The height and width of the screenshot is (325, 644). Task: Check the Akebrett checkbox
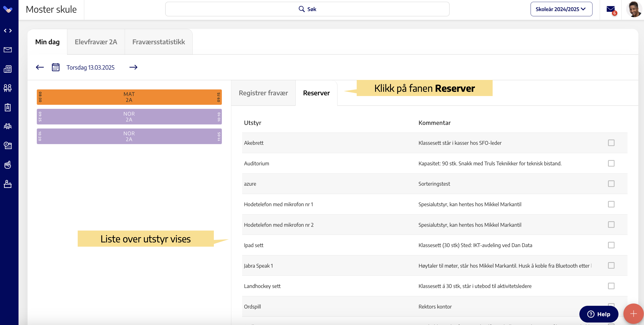[611, 143]
